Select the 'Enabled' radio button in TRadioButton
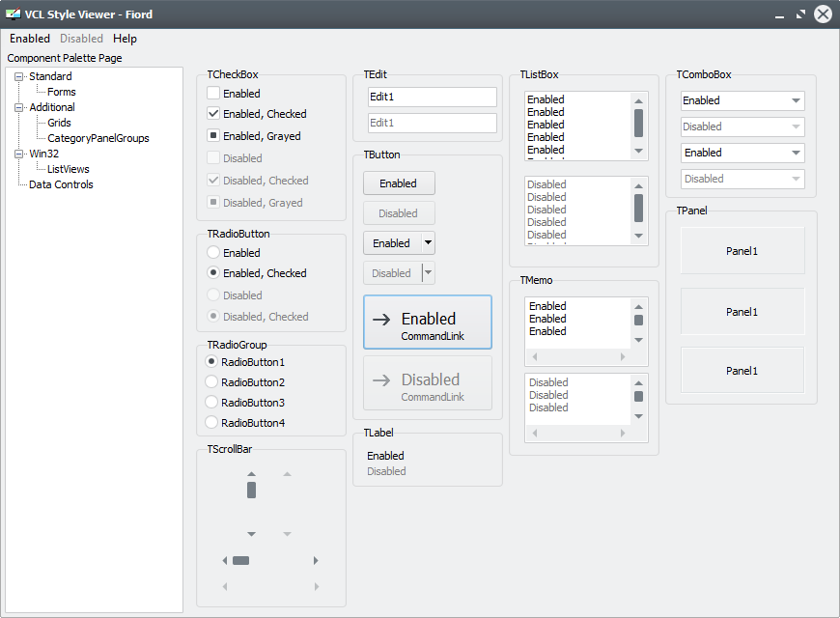840x618 pixels. [x=213, y=252]
